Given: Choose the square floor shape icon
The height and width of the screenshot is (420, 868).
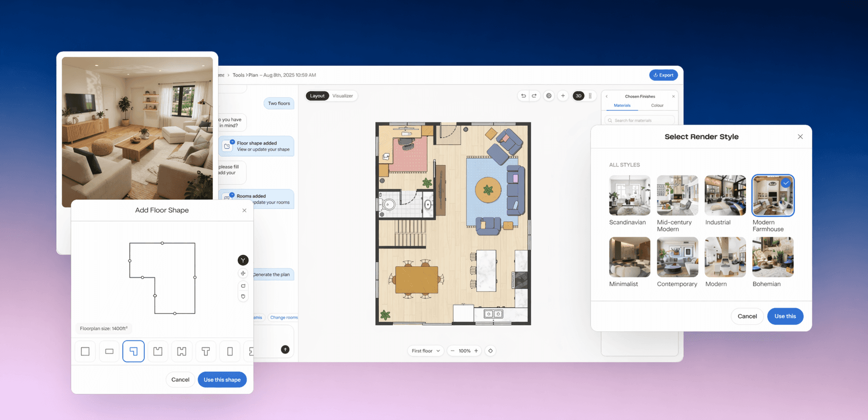Looking at the screenshot, I should 85,351.
